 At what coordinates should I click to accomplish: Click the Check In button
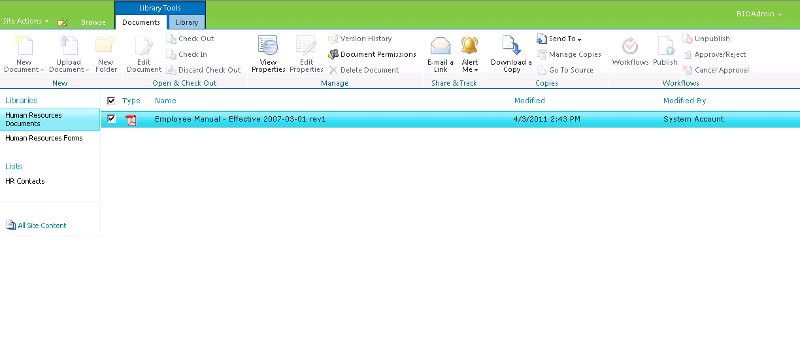point(187,55)
